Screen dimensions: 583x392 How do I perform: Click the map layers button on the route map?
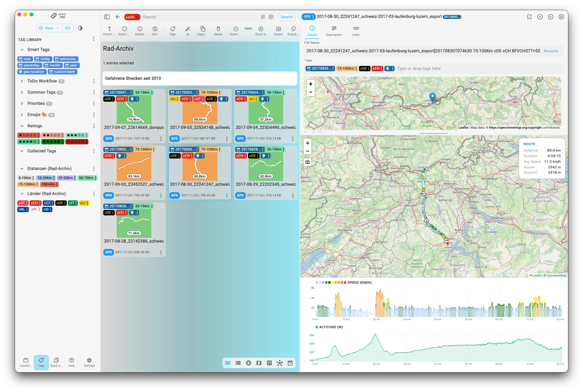tap(308, 162)
